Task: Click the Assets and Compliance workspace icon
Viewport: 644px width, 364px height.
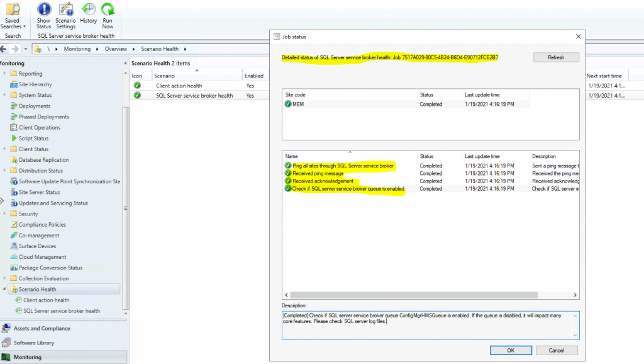Action: 6,328
